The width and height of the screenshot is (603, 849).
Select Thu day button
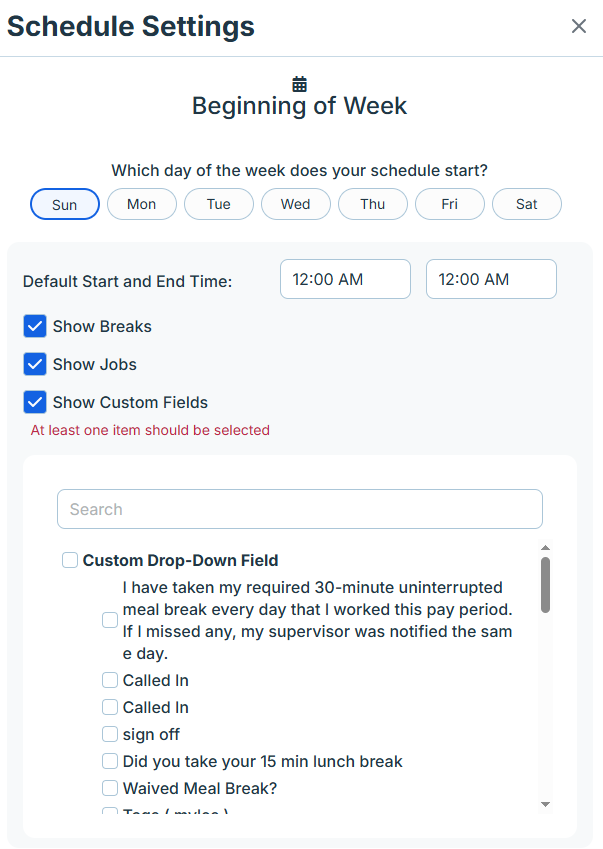point(373,204)
